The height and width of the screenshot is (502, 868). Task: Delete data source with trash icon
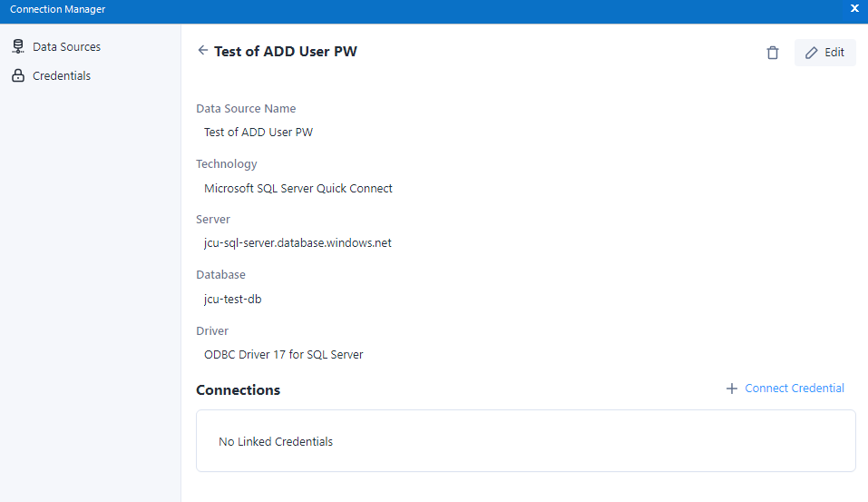[x=773, y=53]
